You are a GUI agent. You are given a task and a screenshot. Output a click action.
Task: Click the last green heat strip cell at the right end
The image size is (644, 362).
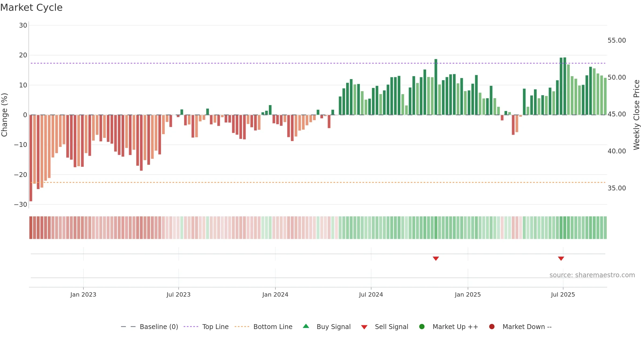click(605, 228)
